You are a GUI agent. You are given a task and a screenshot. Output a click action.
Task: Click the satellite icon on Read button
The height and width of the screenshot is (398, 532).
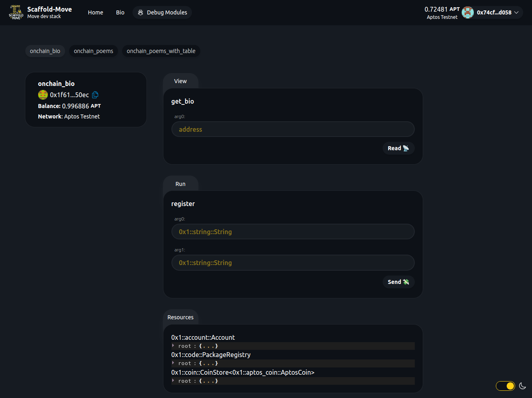(406, 148)
